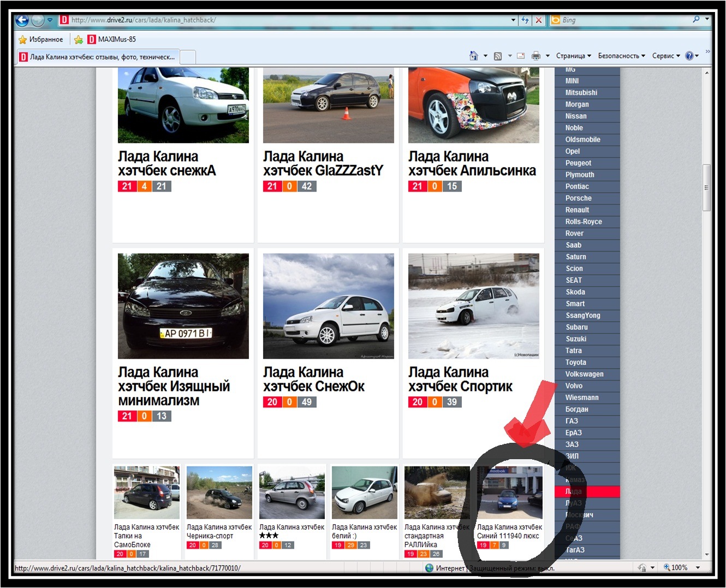Click the browser Back arrow button
726x588 pixels.
click(22, 21)
